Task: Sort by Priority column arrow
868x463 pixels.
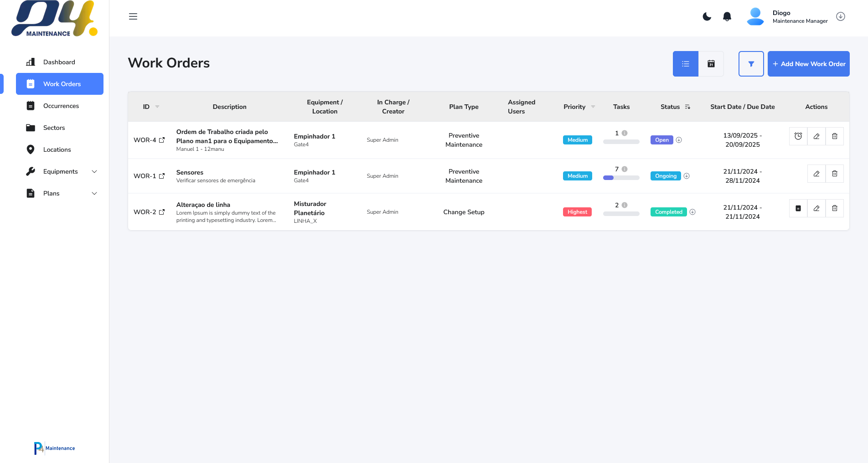Action: tap(593, 107)
